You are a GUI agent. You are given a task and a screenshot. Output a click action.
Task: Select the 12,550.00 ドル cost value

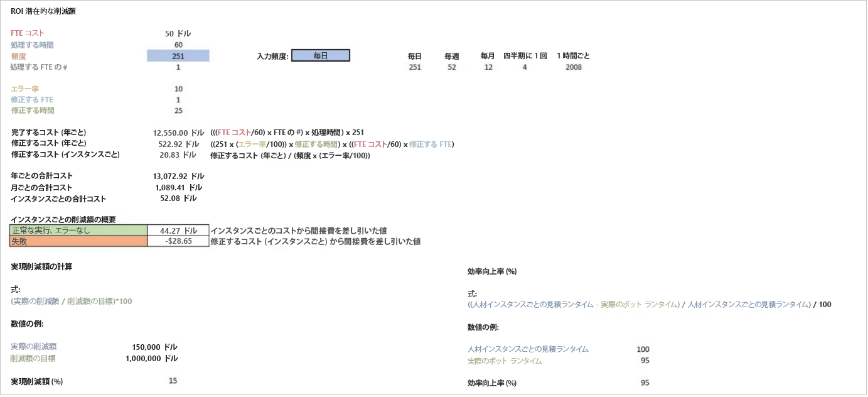pyautogui.click(x=178, y=133)
